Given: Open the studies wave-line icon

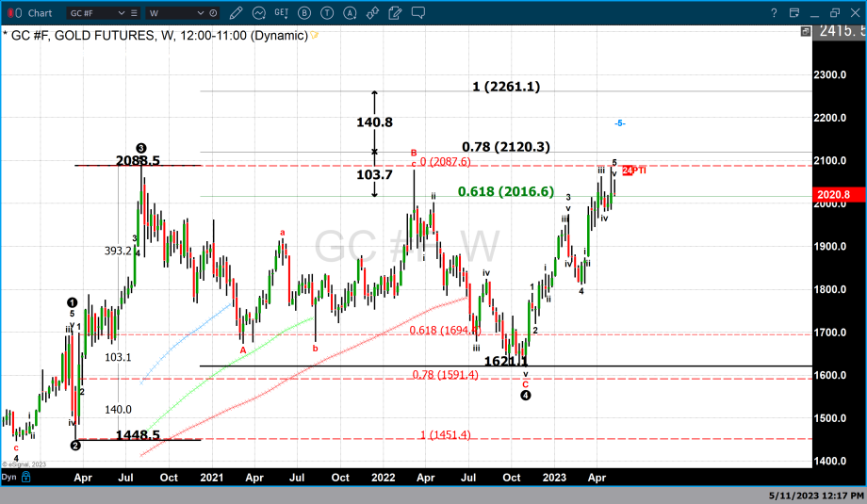Looking at the screenshot, I should pyautogui.click(x=257, y=13).
